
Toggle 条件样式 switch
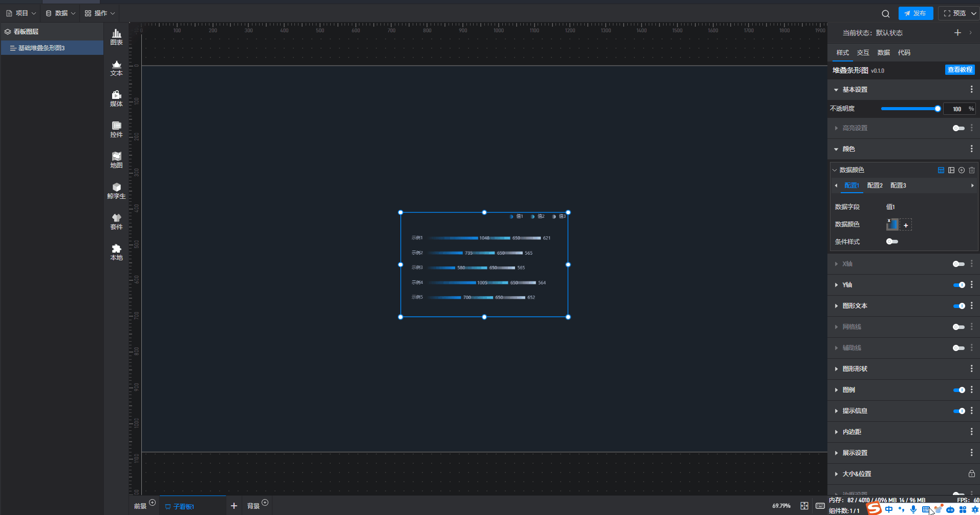coord(892,241)
